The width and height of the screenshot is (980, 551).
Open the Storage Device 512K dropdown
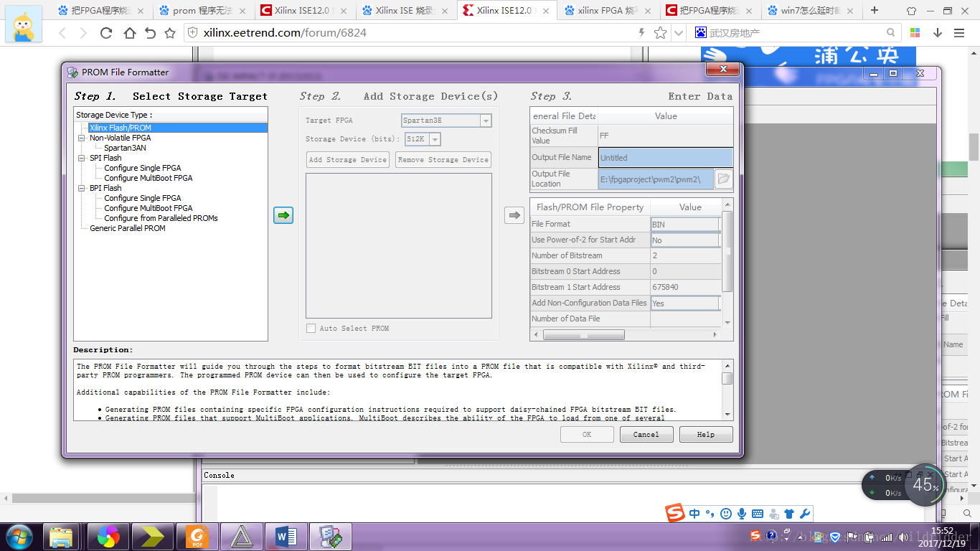435,139
